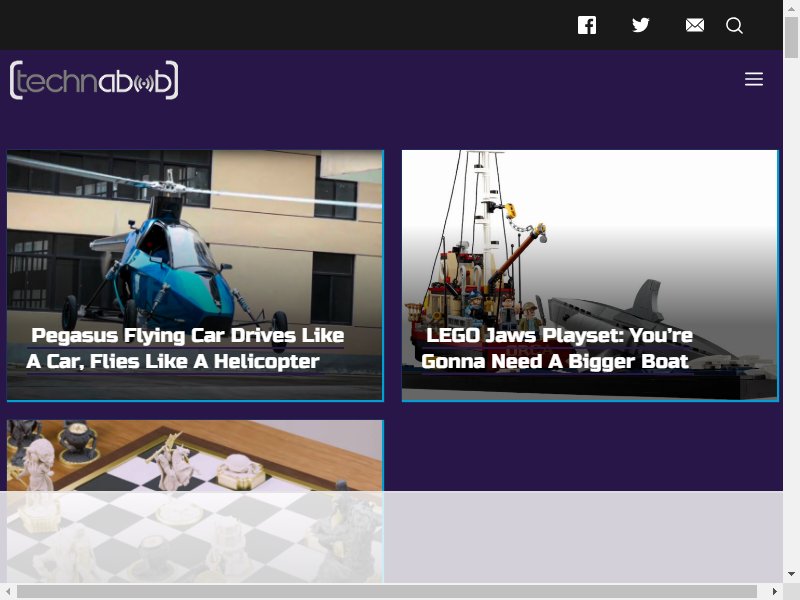Image resolution: width=800 pixels, height=600 pixels.
Task: Click the vertical scrollbar thumb
Action: pyautogui.click(x=791, y=37)
